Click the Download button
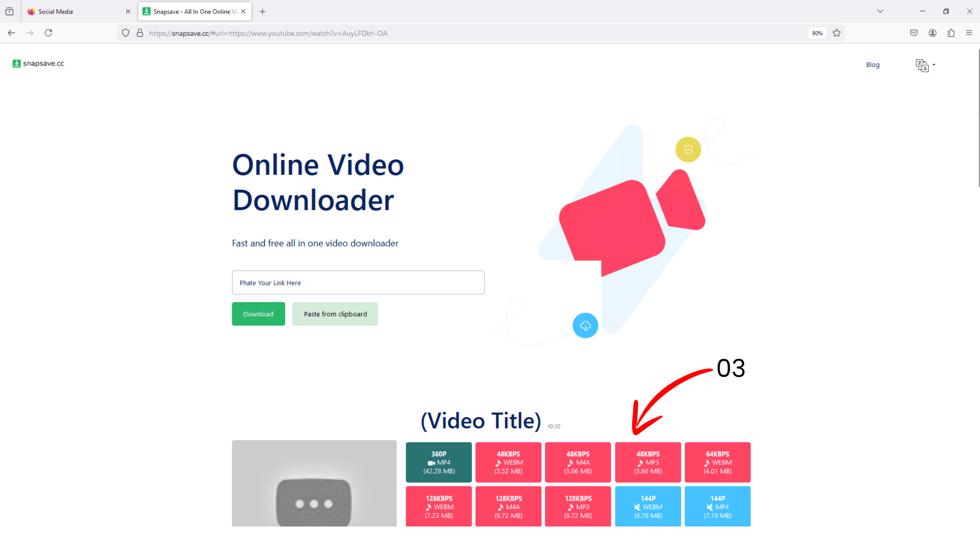Screen dimensions: 980x551 pos(258,314)
